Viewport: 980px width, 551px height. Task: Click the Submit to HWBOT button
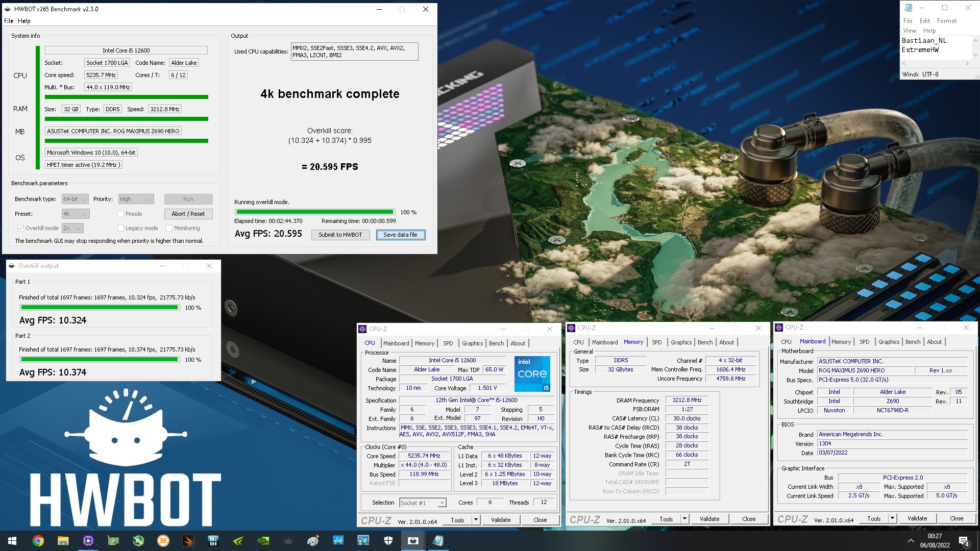[x=340, y=235]
